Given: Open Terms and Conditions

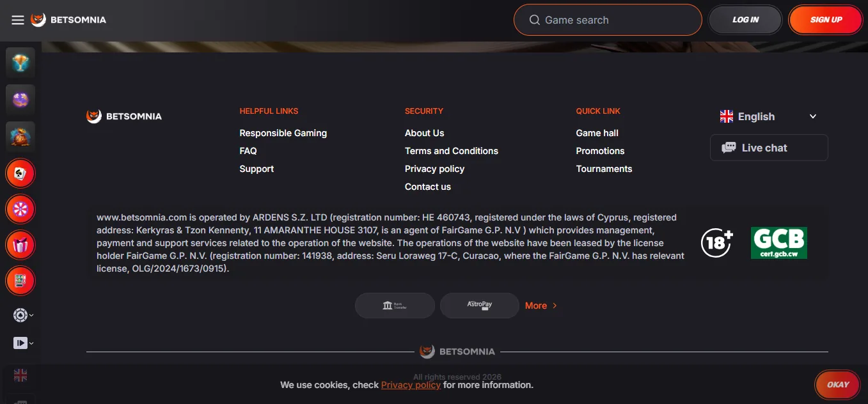Looking at the screenshot, I should (452, 151).
